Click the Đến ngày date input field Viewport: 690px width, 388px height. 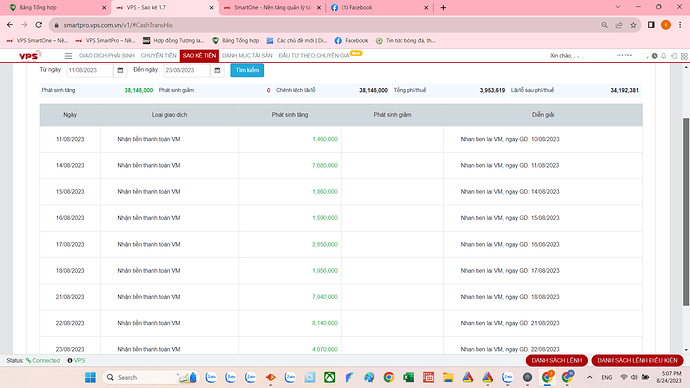point(187,70)
